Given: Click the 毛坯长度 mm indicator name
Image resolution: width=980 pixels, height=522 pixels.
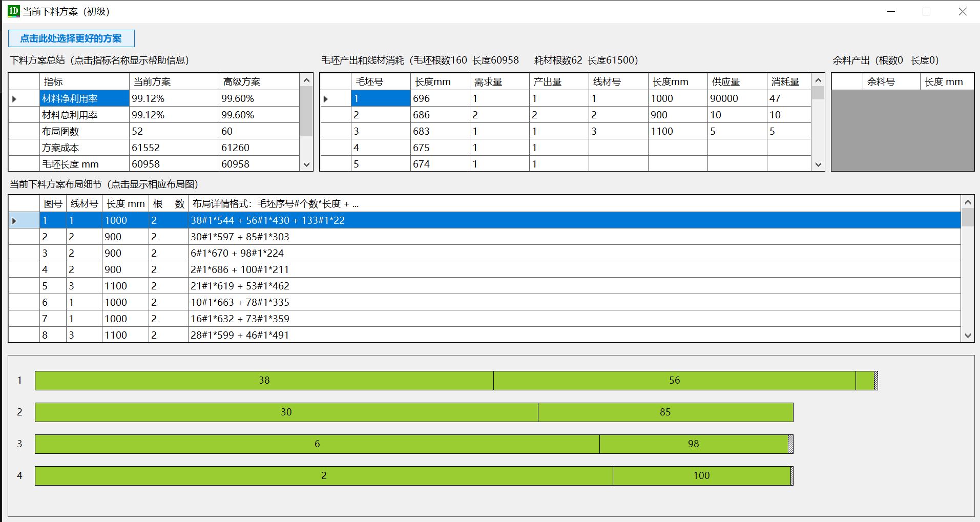Looking at the screenshot, I should coord(85,164).
